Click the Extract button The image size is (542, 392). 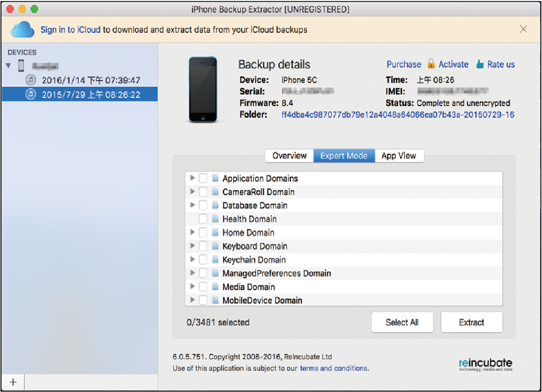(471, 322)
